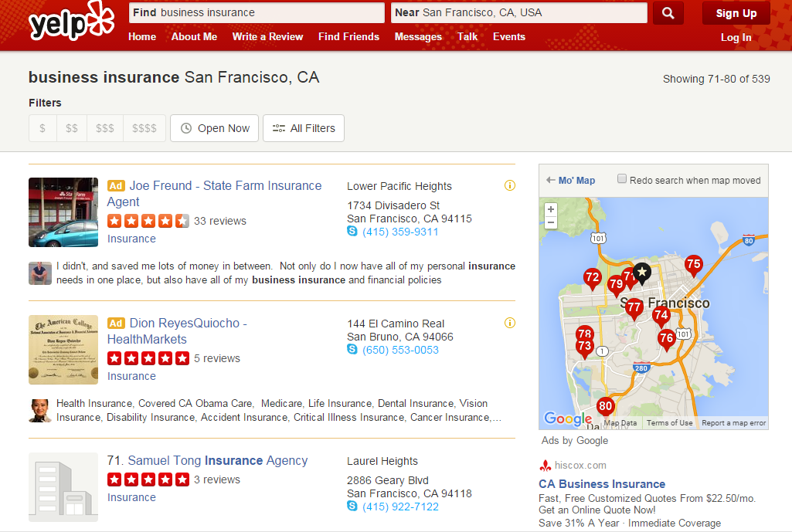Call phone number (650) 553-0053
This screenshot has height=532, width=792.
[x=400, y=350]
